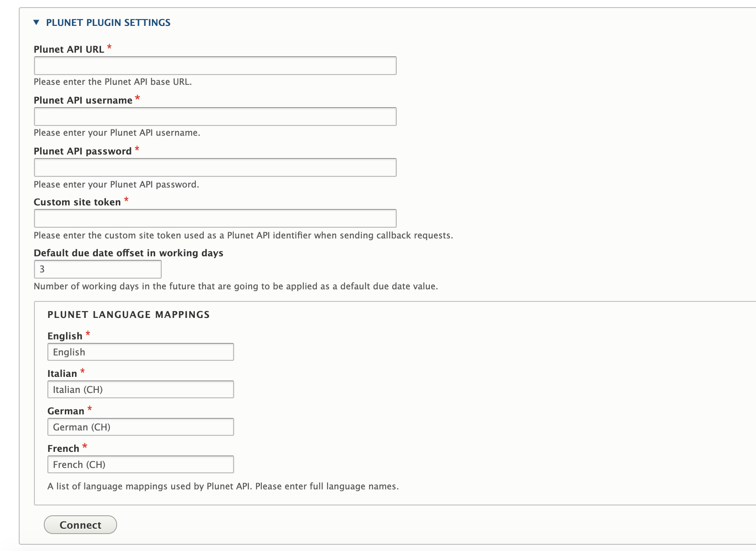Click the Custom site token input
The height and width of the screenshot is (551, 756).
click(214, 218)
